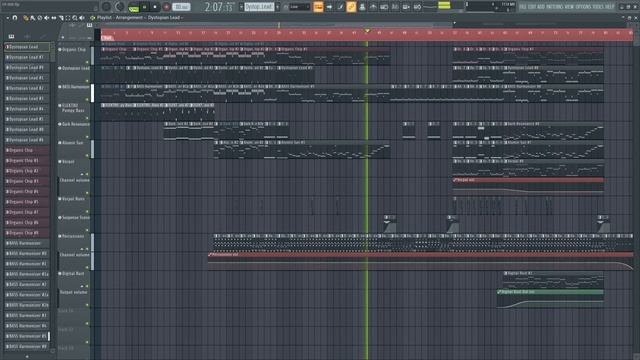640x360 pixels.
Task: Open the HELP menu
Action: click(x=609, y=7)
